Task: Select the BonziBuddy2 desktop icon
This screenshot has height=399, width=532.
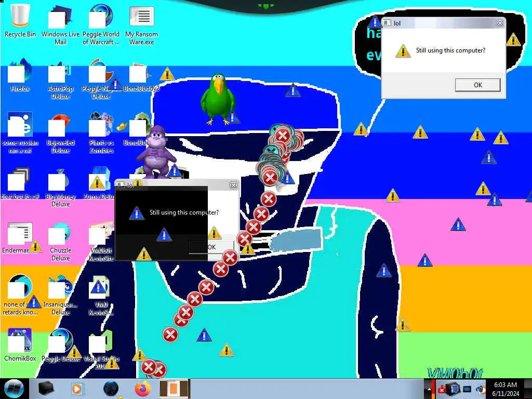Action: pos(141,76)
